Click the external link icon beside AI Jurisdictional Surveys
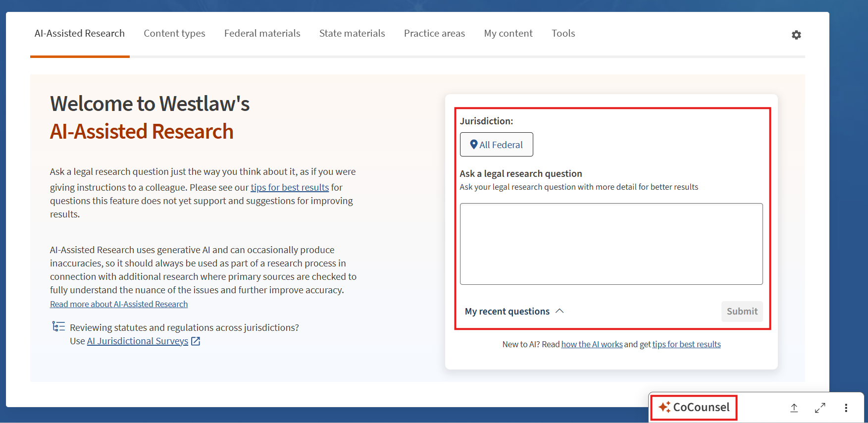The height and width of the screenshot is (423, 868). tap(196, 341)
